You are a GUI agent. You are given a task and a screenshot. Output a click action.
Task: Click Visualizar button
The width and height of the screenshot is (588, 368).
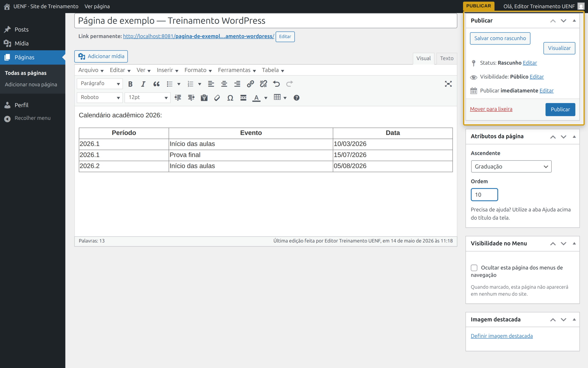(559, 48)
